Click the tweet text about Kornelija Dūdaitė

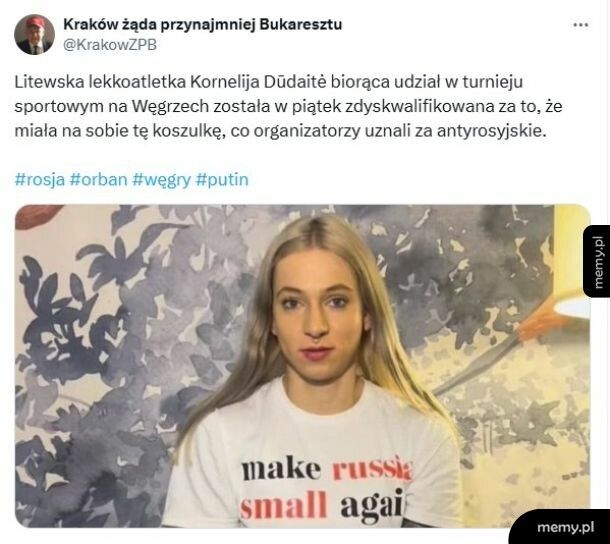click(x=288, y=106)
